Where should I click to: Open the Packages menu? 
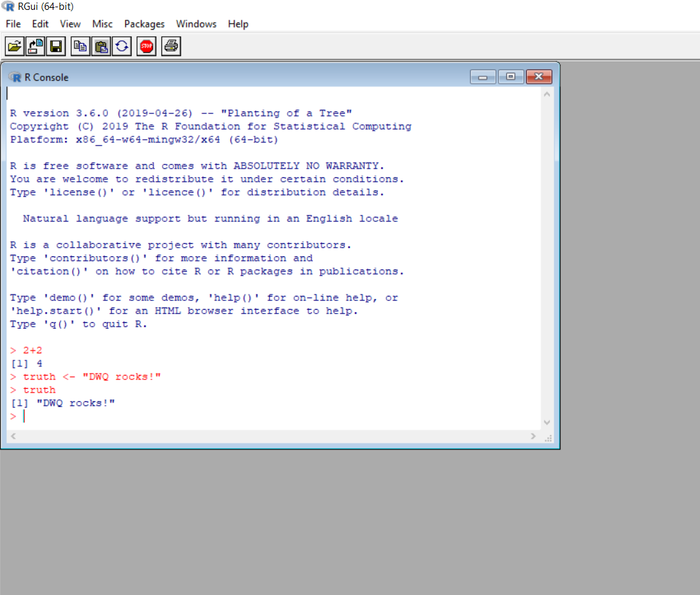(x=144, y=24)
